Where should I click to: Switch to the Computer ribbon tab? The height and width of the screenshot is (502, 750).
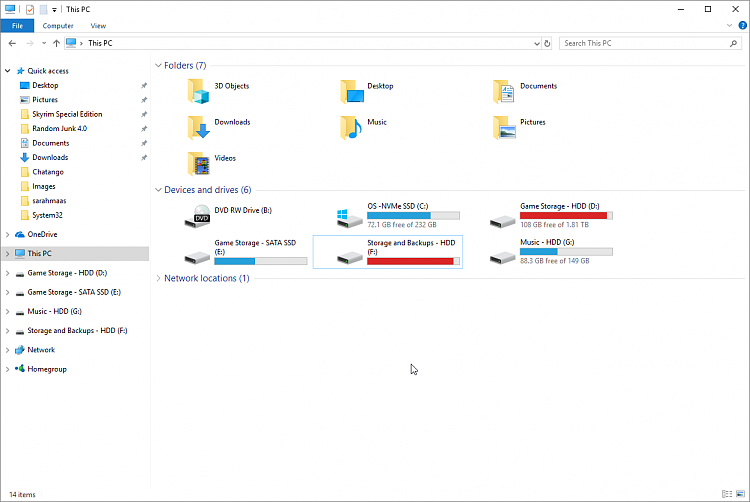[58, 26]
